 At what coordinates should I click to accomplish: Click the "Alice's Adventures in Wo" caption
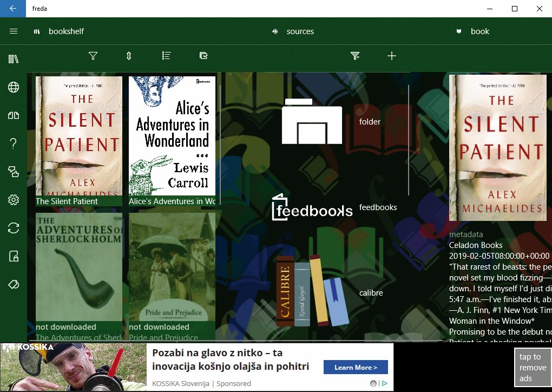(172, 201)
